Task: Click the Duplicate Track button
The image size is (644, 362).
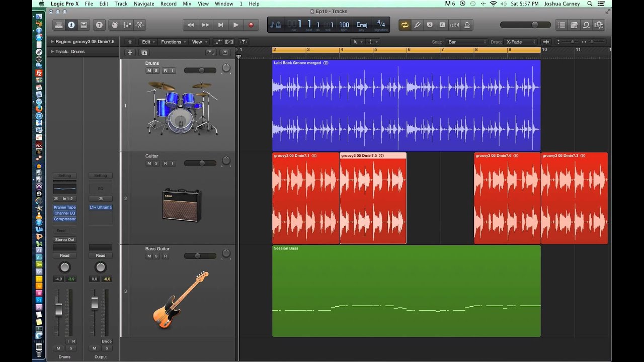Action: point(144,52)
